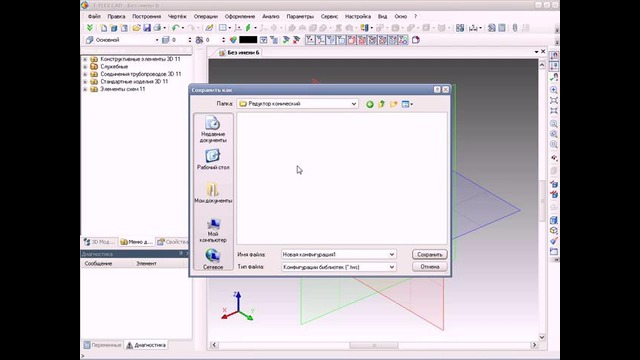Image resolution: width=640 pixels, height=360 pixels.
Task: Open My Documents in dialog sidebar
Action: point(213,192)
